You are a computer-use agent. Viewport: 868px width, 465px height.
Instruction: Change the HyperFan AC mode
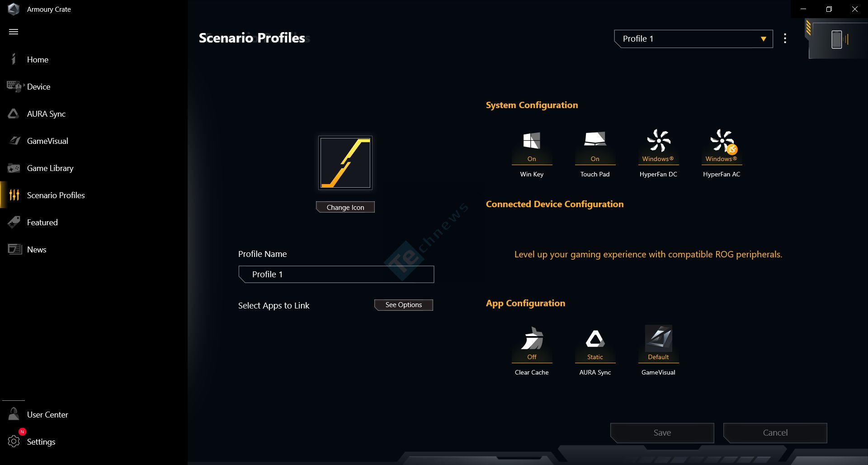tap(722, 153)
